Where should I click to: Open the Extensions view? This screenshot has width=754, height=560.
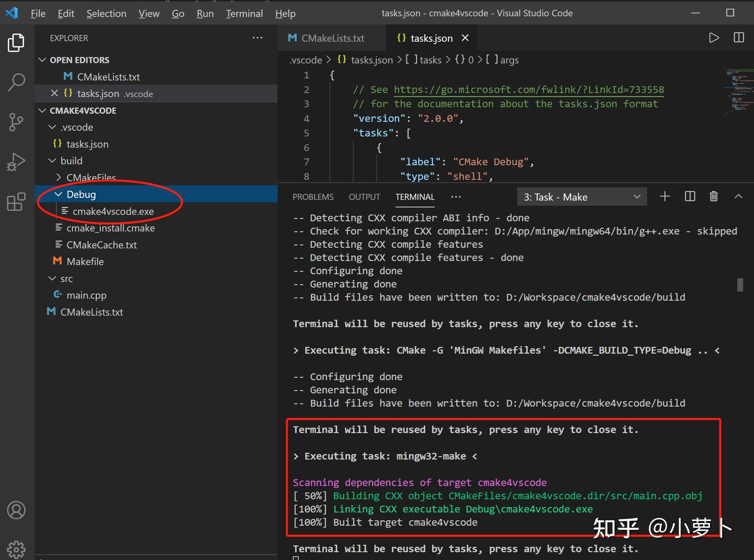click(x=16, y=202)
